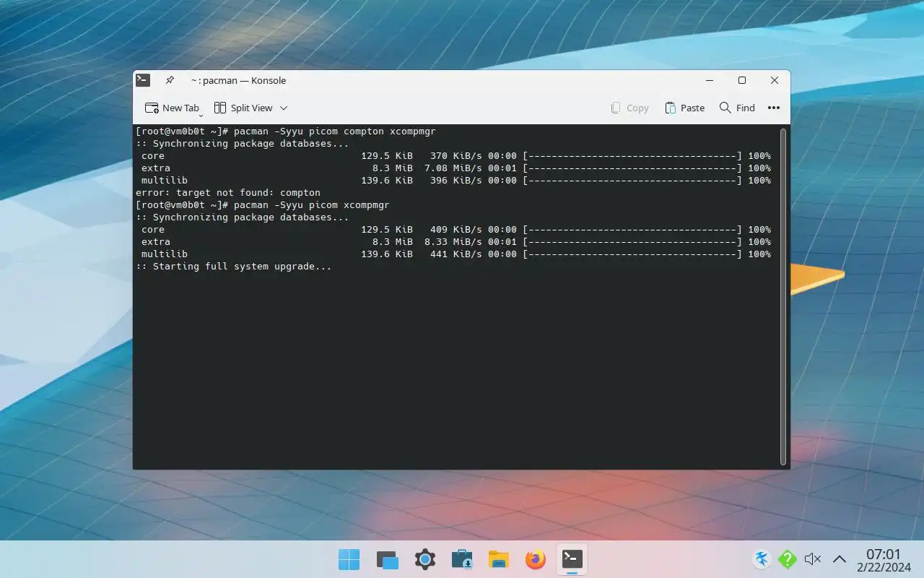Image resolution: width=924 pixels, height=578 pixels.
Task: Launch Discover software center from taskbar
Action: pos(462,559)
